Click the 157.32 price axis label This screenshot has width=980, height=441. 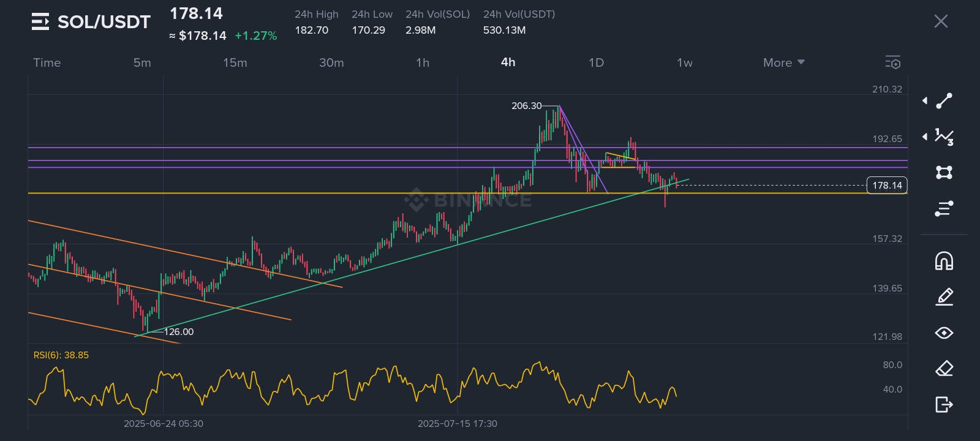[x=887, y=239]
